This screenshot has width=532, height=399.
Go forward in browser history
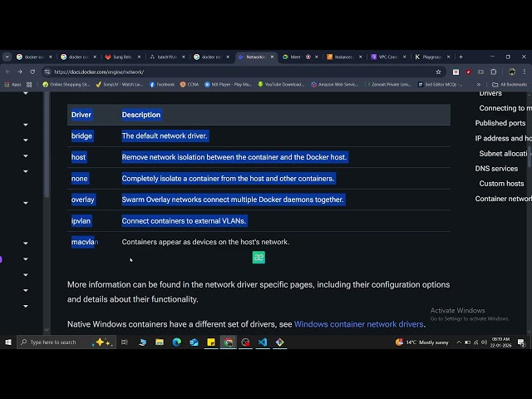[x=20, y=72]
